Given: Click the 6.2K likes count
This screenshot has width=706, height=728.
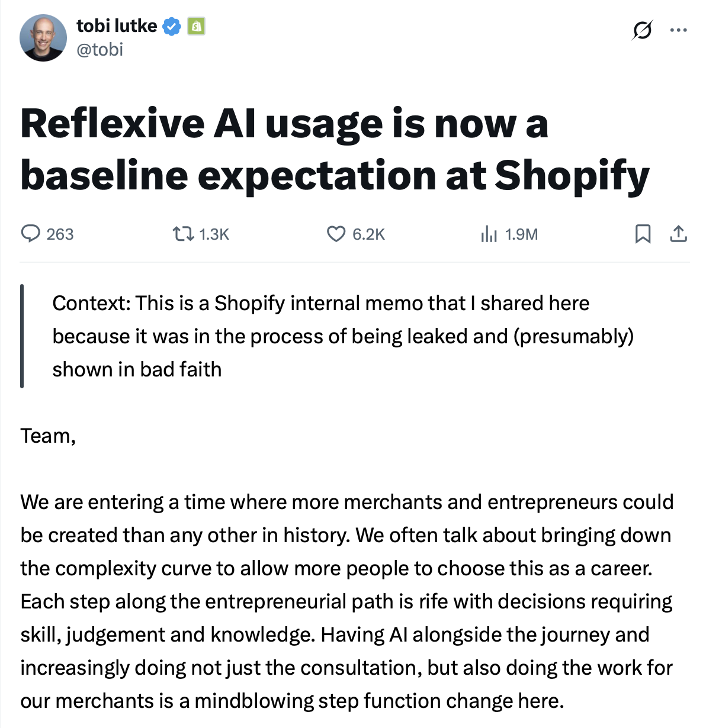Looking at the screenshot, I should pyautogui.click(x=368, y=234).
